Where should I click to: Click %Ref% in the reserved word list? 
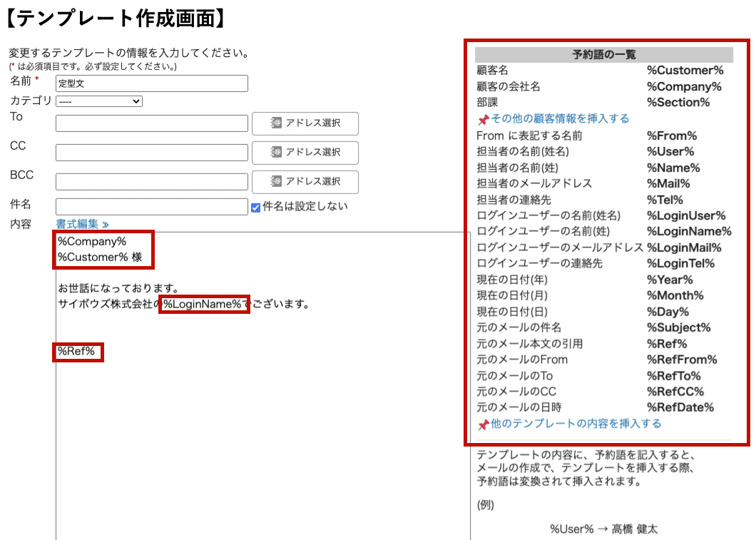coord(667,345)
